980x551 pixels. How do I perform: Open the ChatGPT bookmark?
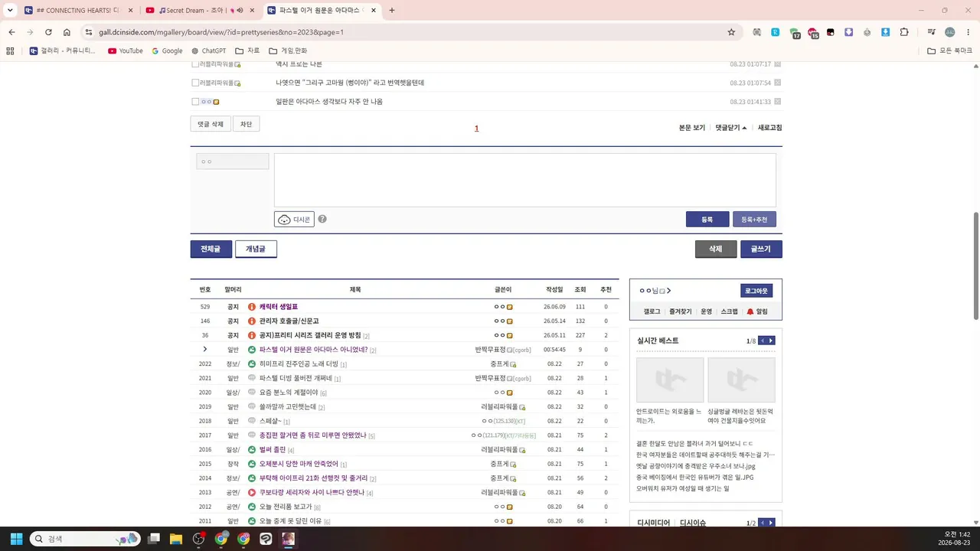[208, 51]
